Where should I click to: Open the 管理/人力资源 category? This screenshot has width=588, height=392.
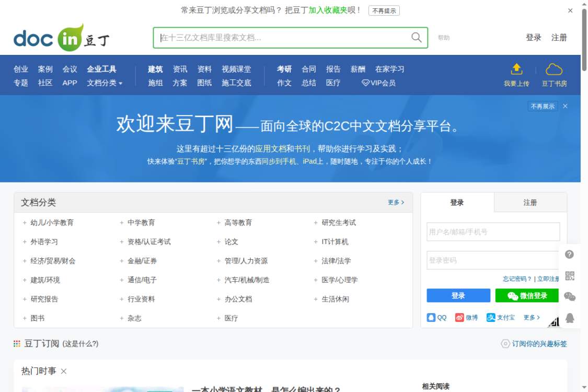point(246,261)
